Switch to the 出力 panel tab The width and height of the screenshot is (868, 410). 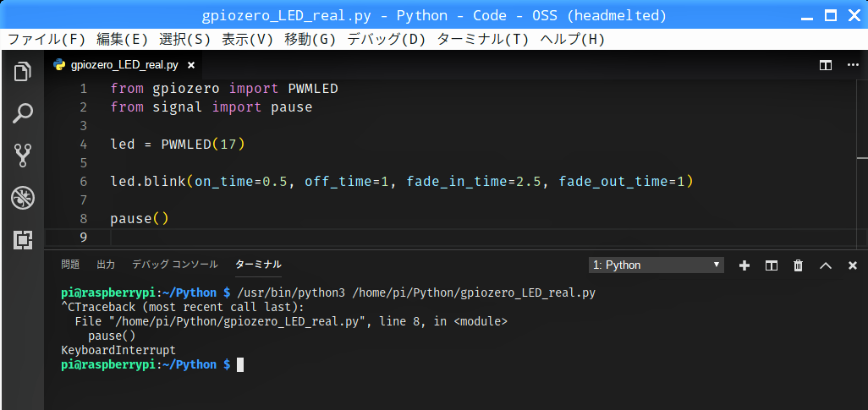[106, 265]
